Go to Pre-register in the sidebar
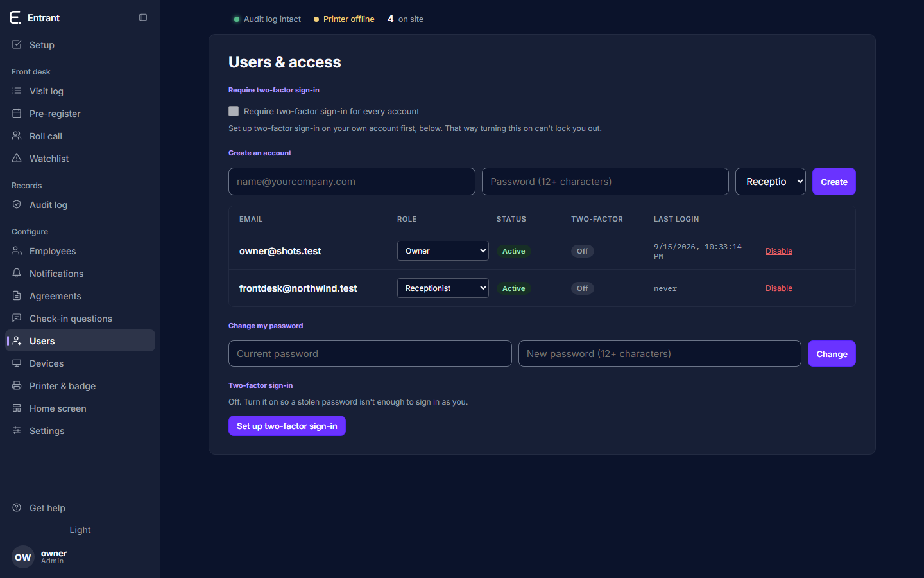 [80, 114]
